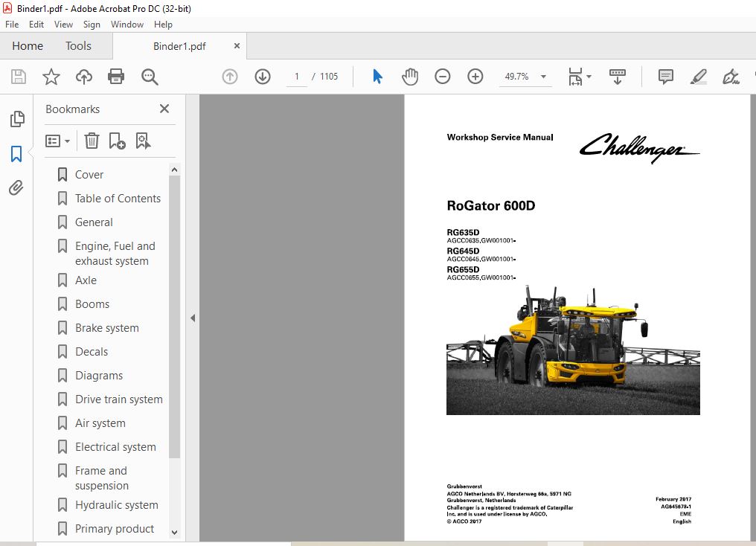Image resolution: width=756 pixels, height=546 pixels.
Task: Go to Drive train system bookmark
Action: tap(118, 399)
